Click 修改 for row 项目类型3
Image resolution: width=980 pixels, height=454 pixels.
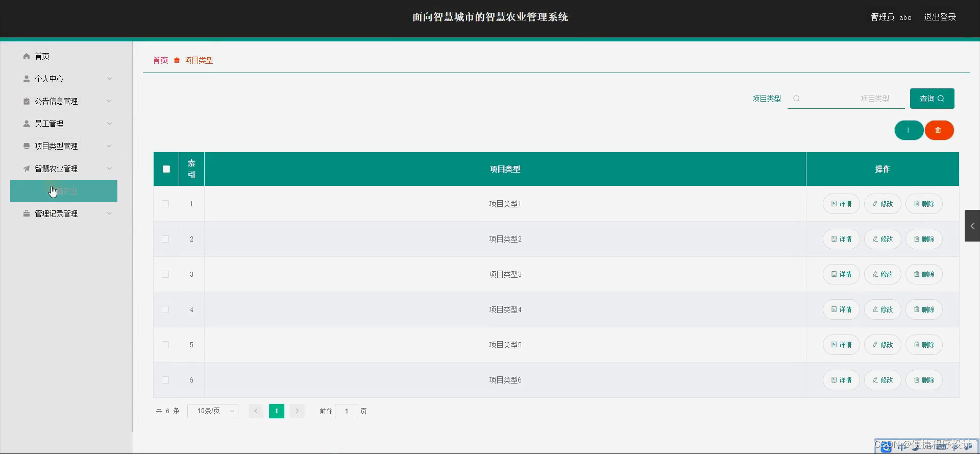tap(883, 274)
